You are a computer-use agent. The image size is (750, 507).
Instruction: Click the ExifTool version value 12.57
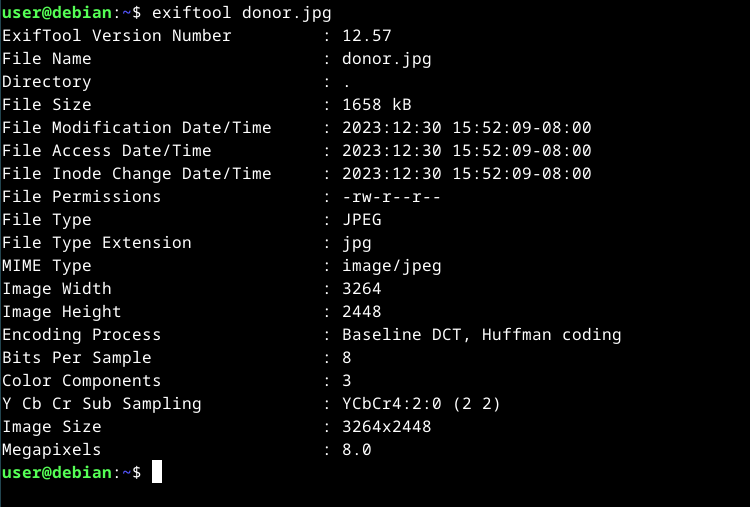[x=366, y=36]
